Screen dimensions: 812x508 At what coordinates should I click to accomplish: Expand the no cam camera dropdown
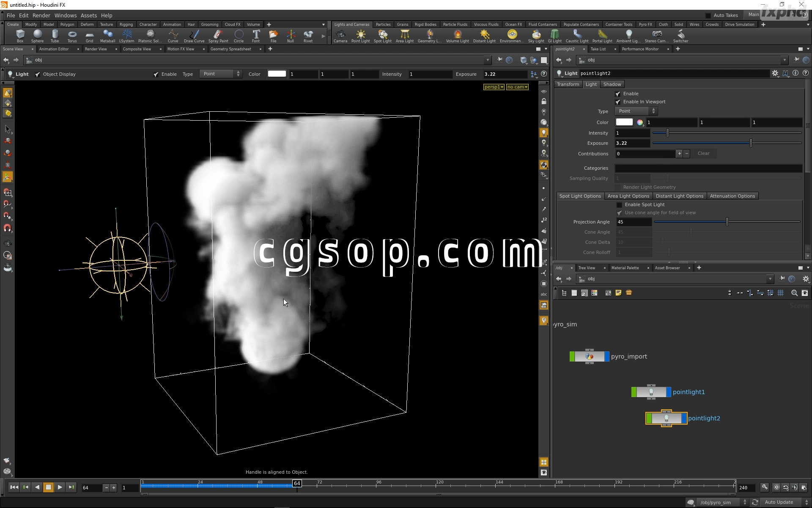pos(517,87)
